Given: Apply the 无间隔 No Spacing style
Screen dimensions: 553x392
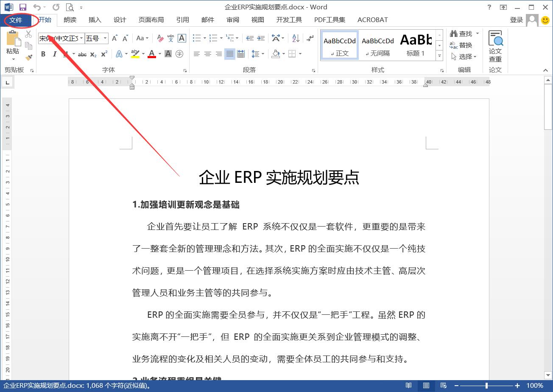Looking at the screenshot, I should (378, 45).
